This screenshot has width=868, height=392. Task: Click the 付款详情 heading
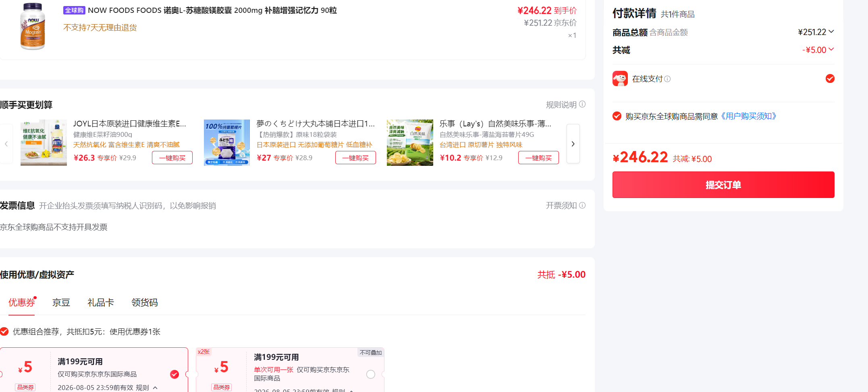634,13
